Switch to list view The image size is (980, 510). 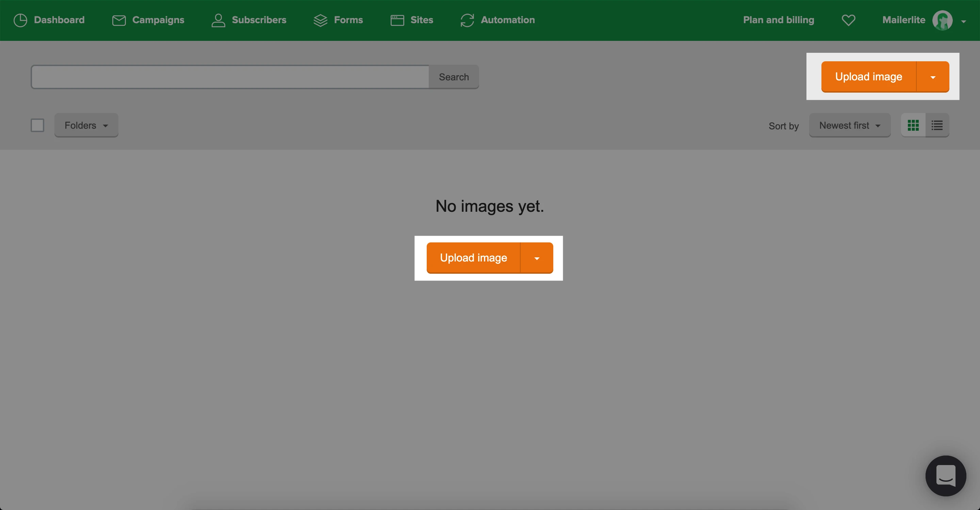tap(937, 125)
